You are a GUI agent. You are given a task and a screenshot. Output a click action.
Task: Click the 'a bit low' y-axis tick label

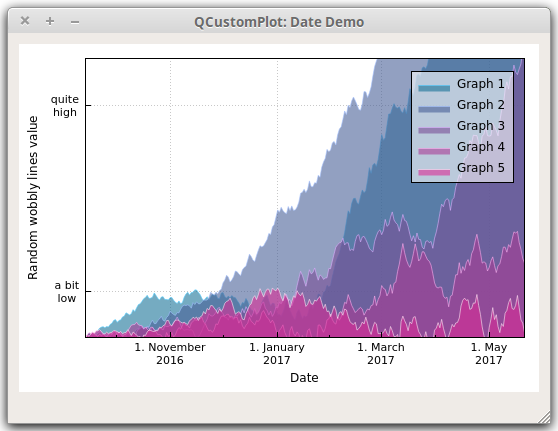point(67,292)
